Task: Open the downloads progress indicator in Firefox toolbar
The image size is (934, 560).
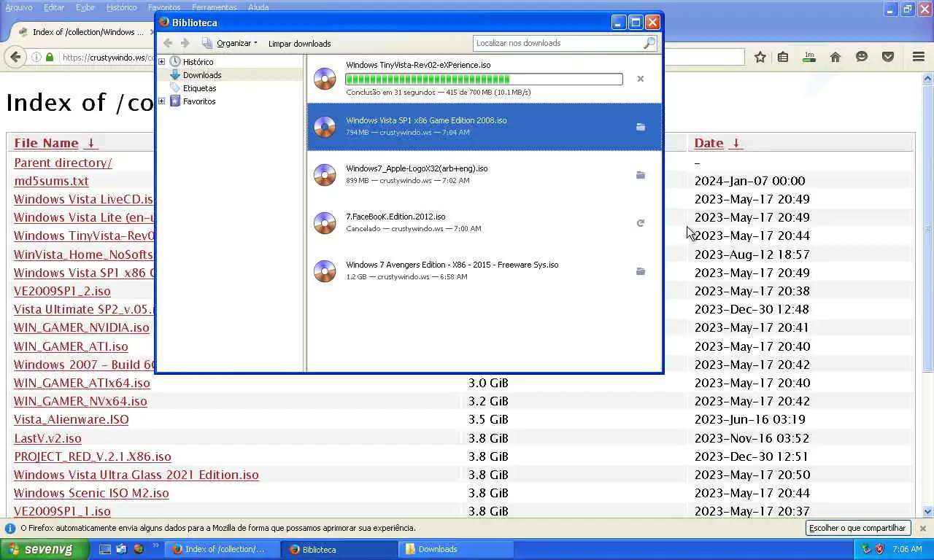Action: pyautogui.click(x=809, y=57)
